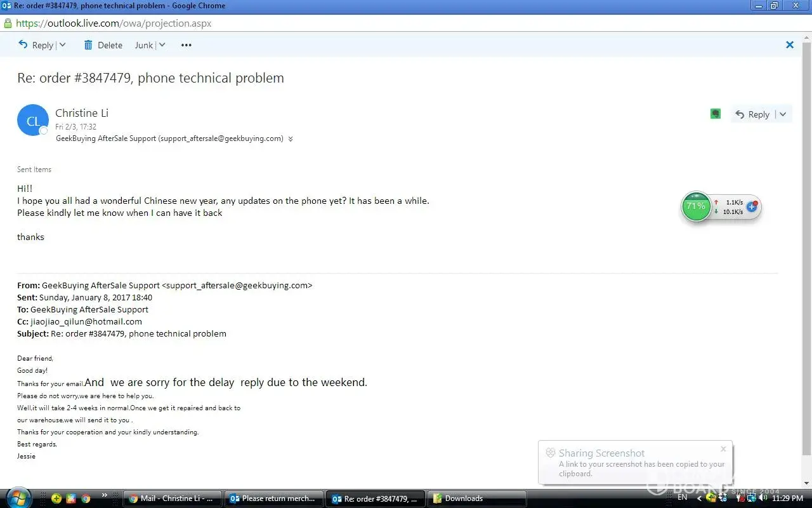Open the network connection tray icon
This screenshot has height=508, width=812.
pyautogui.click(x=752, y=498)
